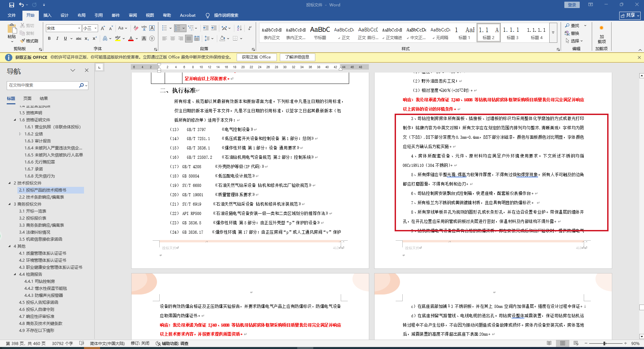Increase the paragraph indent

point(214,28)
